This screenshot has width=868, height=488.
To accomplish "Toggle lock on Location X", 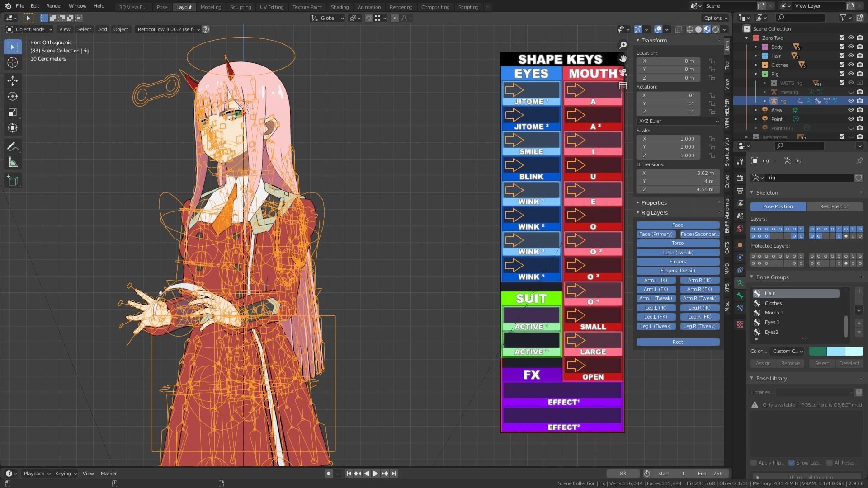I will (712, 61).
